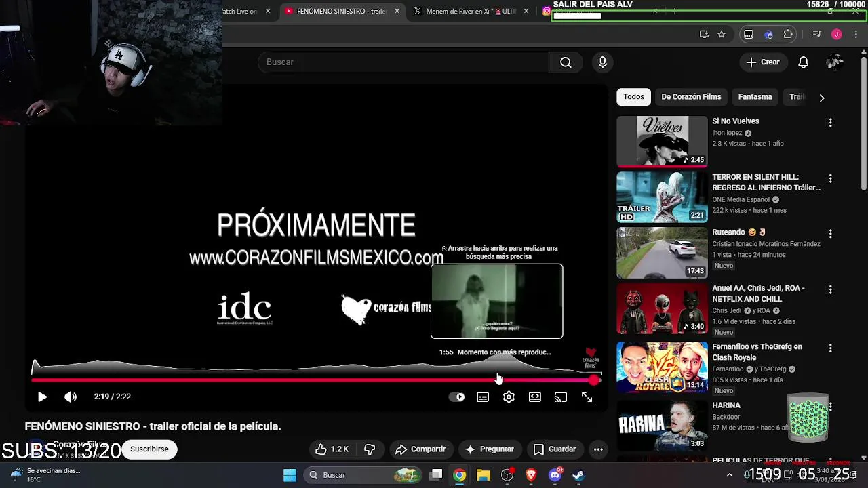
Task: Close the FENÓMENO SINIESTRO browser tab
Action: (397, 12)
